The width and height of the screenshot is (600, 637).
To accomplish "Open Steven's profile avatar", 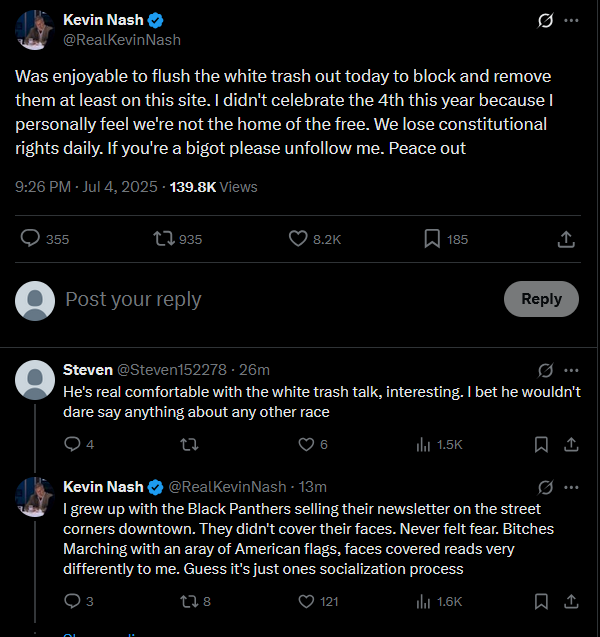I will click(x=36, y=380).
